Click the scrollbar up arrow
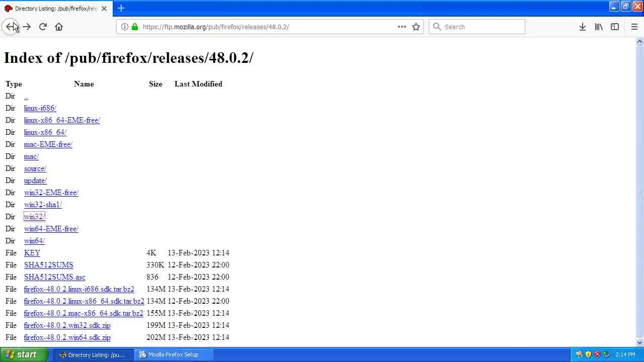The image size is (644, 362). [x=639, y=41]
